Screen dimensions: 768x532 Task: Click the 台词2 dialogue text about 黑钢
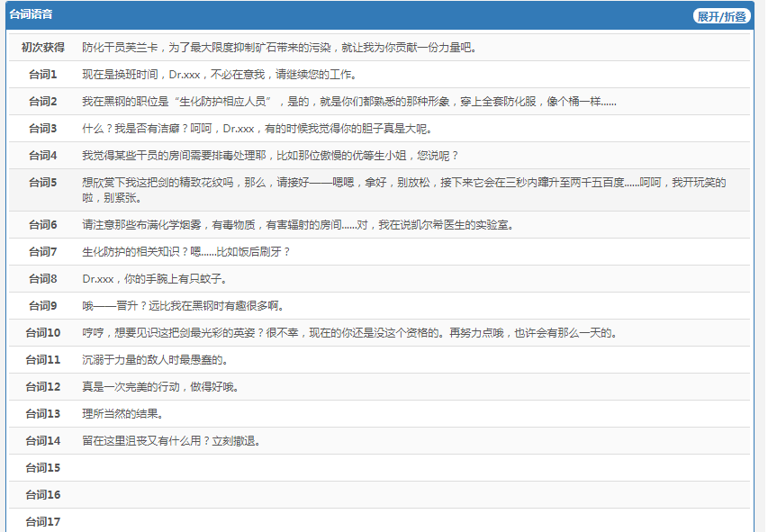point(348,102)
